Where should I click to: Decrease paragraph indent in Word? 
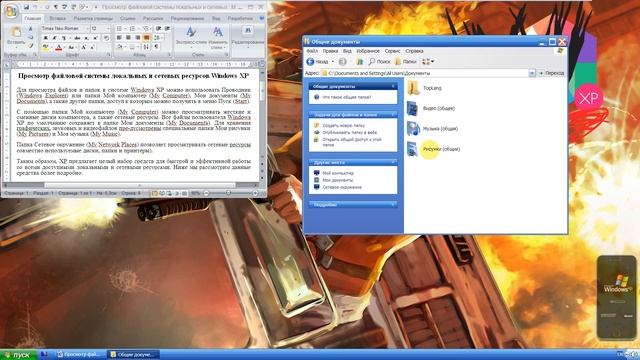click(x=158, y=29)
